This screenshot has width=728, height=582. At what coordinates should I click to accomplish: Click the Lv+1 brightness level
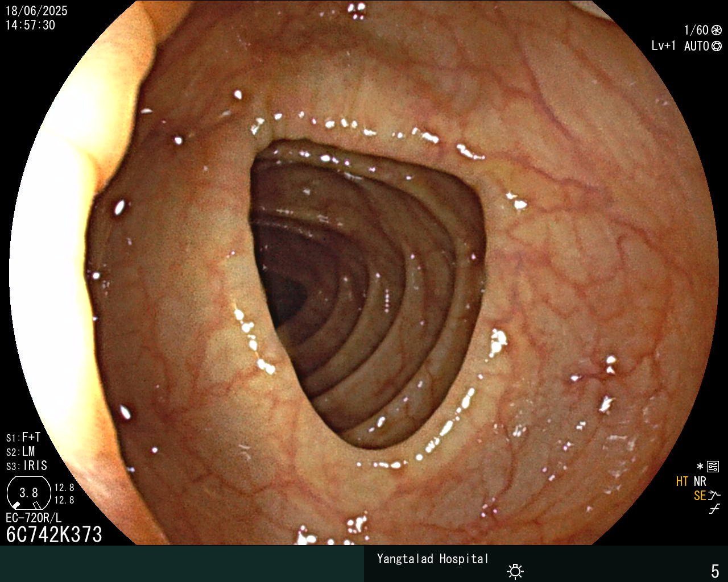coord(664,46)
